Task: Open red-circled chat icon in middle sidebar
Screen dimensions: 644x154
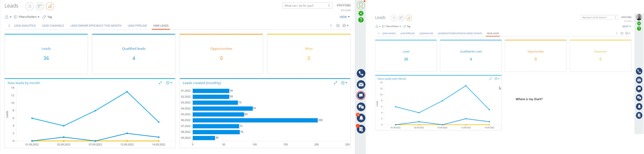Action: (x=361, y=96)
